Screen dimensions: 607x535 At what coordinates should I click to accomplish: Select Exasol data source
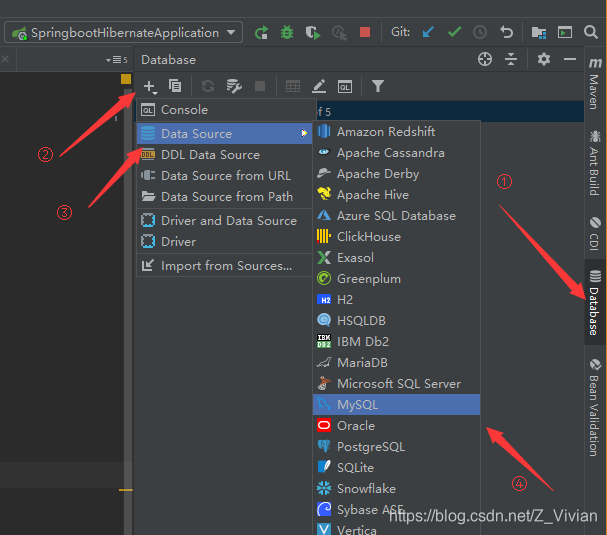[x=396, y=257]
